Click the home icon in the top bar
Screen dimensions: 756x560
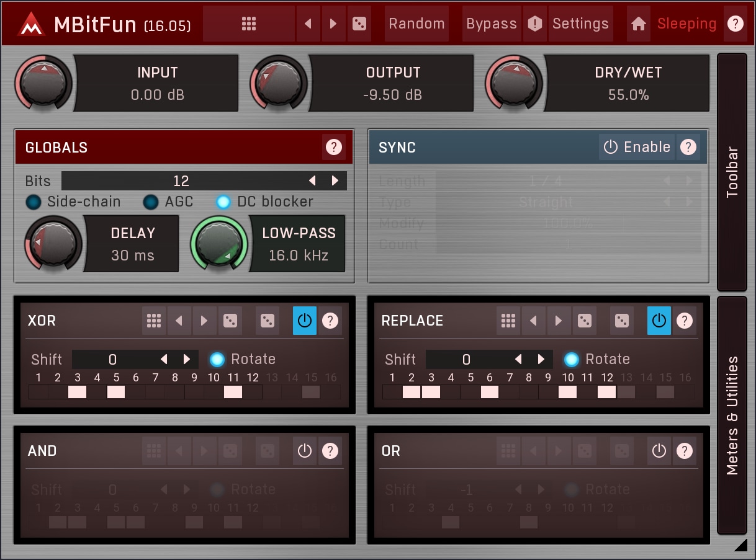638,24
